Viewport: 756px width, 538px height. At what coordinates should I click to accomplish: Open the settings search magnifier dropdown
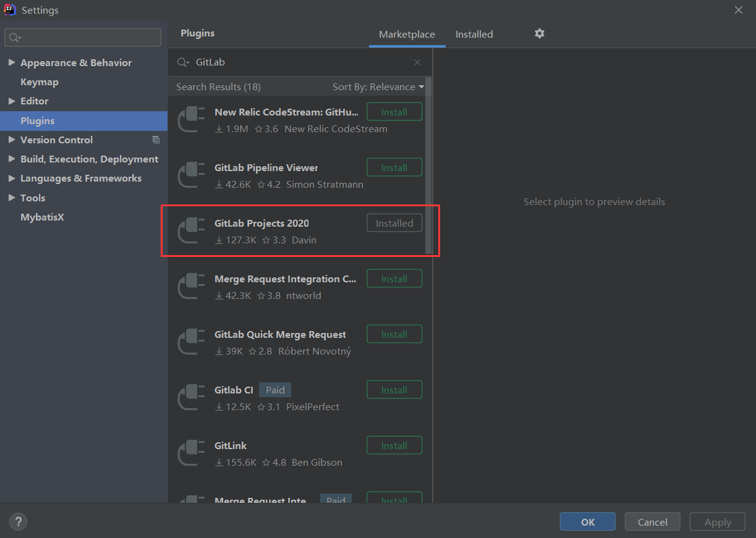(x=15, y=38)
